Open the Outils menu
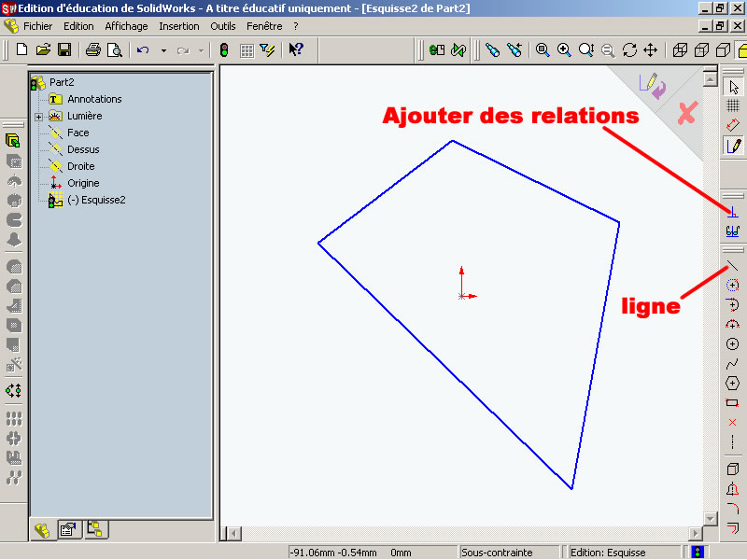The width and height of the screenshot is (747, 560). tap(223, 26)
